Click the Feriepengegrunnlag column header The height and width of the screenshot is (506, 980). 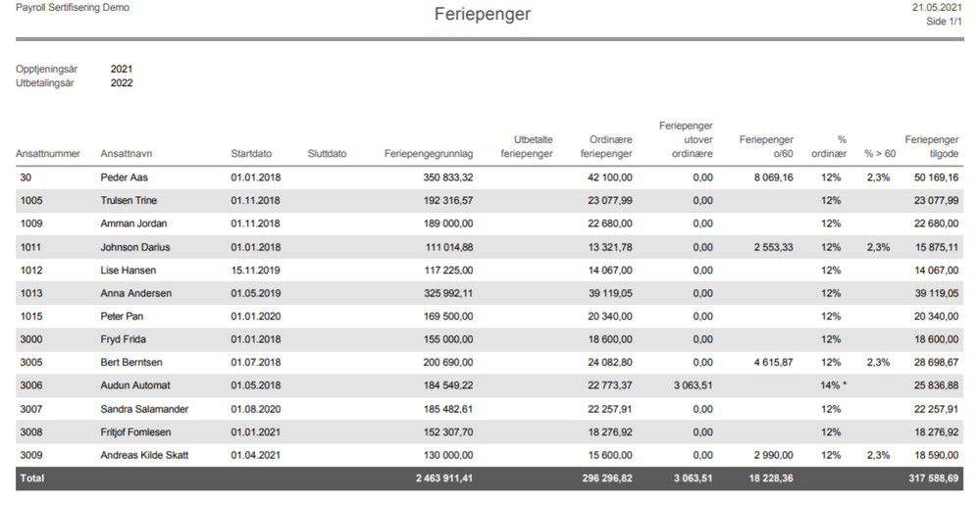pyautogui.click(x=429, y=154)
